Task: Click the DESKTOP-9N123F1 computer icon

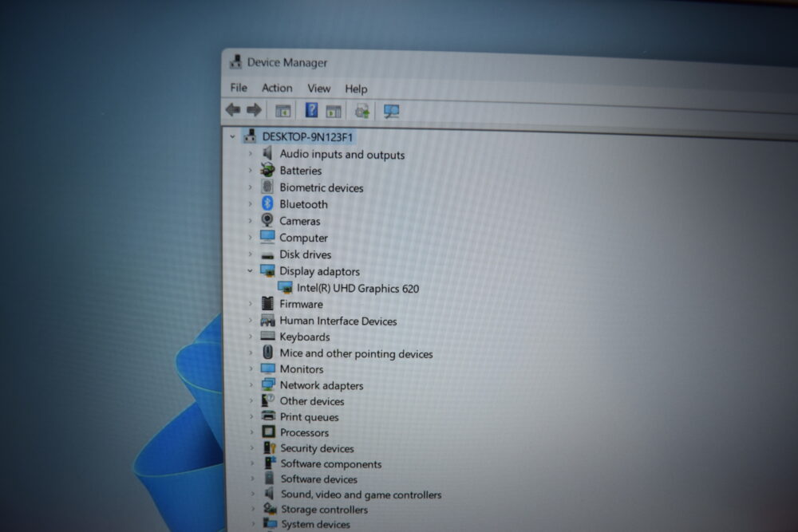Action: [x=250, y=136]
